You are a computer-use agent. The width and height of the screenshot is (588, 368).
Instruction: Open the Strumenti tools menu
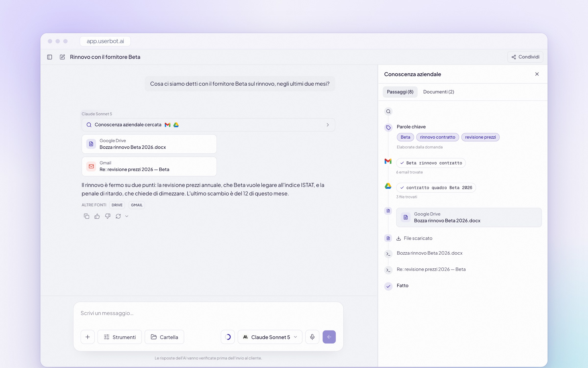pyautogui.click(x=120, y=337)
